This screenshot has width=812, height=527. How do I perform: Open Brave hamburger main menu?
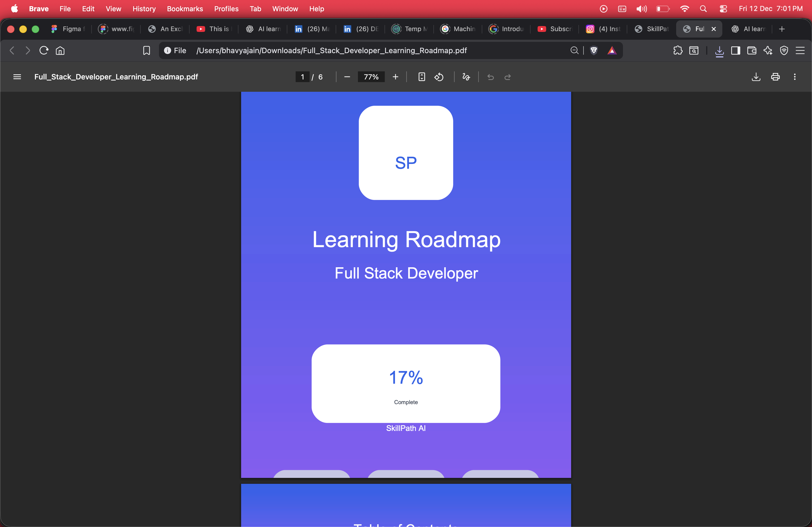(800, 50)
